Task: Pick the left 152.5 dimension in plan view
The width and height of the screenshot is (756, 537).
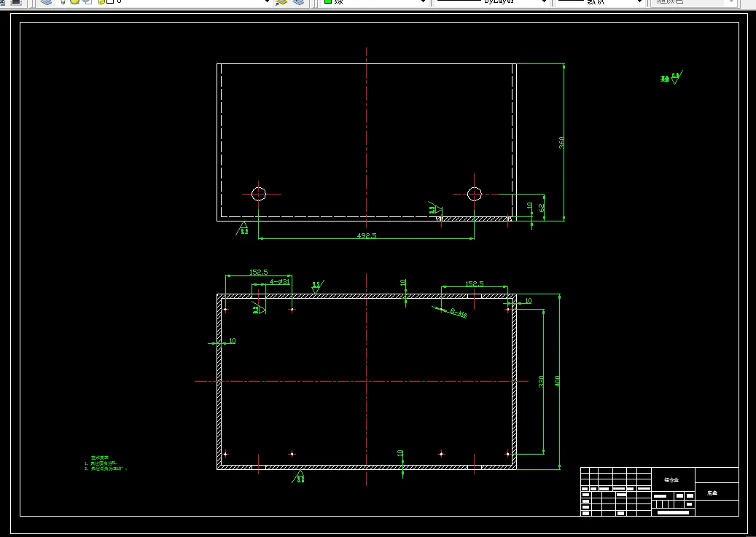Action: point(258,273)
